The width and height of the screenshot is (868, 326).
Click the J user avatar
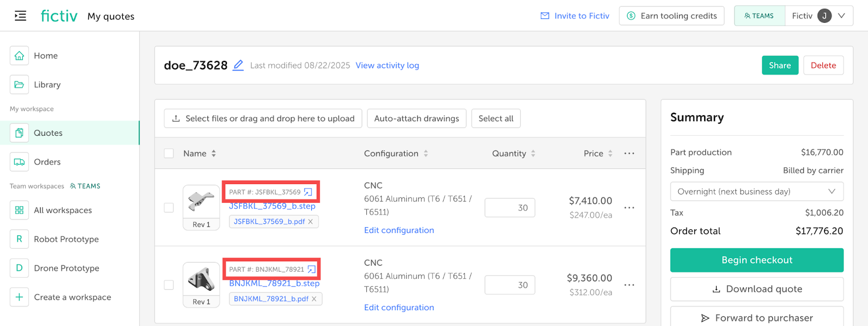click(825, 16)
